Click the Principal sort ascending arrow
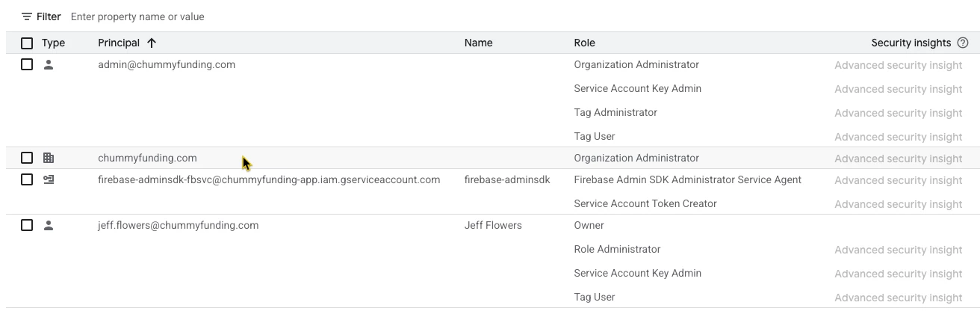 point(152,43)
